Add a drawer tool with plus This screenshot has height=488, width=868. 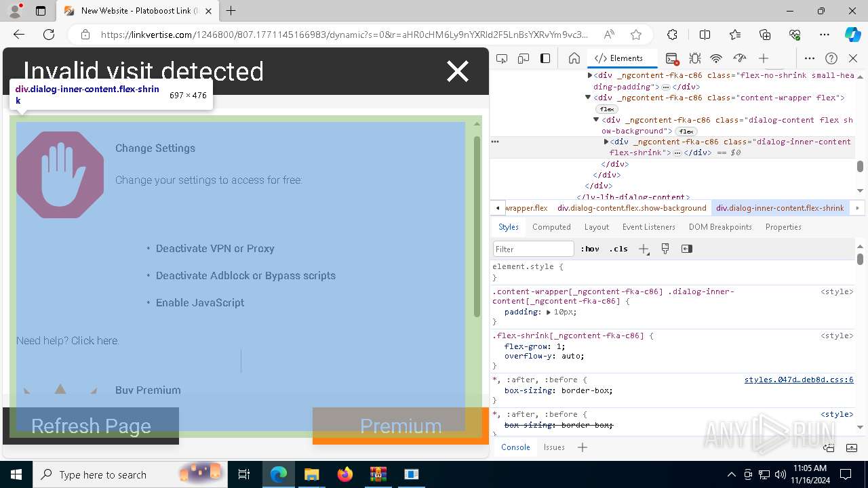(x=583, y=447)
